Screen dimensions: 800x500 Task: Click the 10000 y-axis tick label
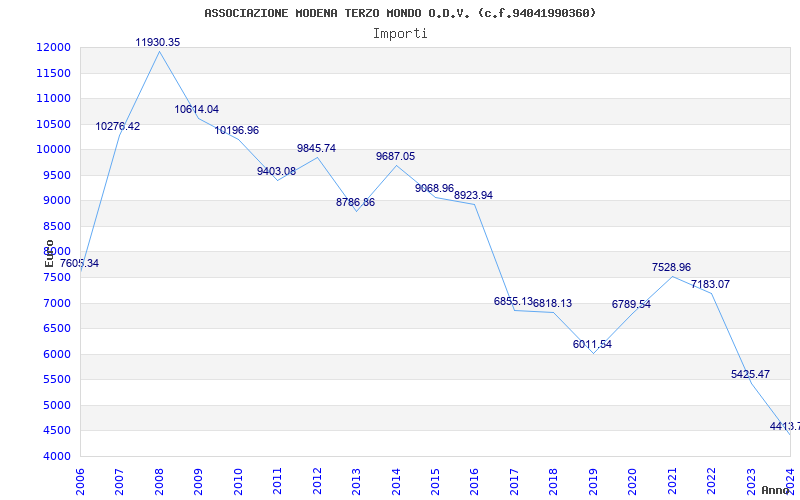tap(54, 149)
